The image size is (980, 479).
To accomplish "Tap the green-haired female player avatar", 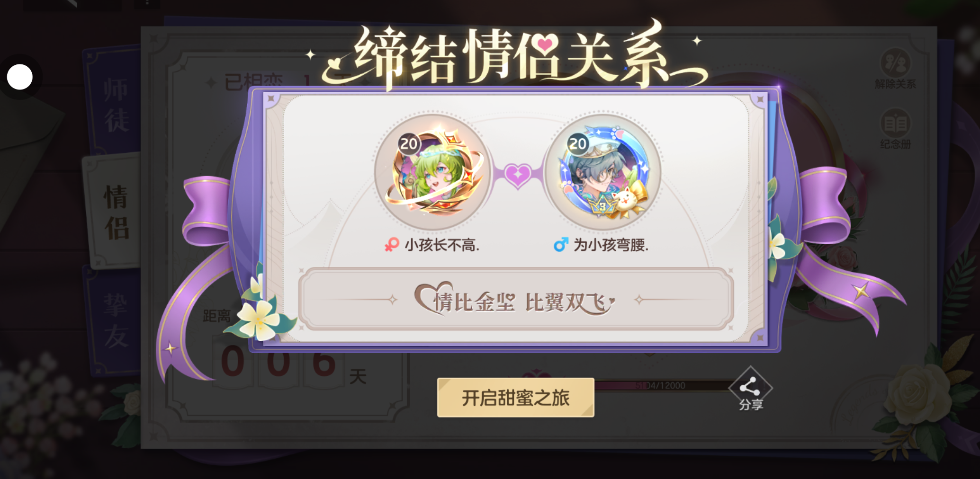I will pos(432,173).
